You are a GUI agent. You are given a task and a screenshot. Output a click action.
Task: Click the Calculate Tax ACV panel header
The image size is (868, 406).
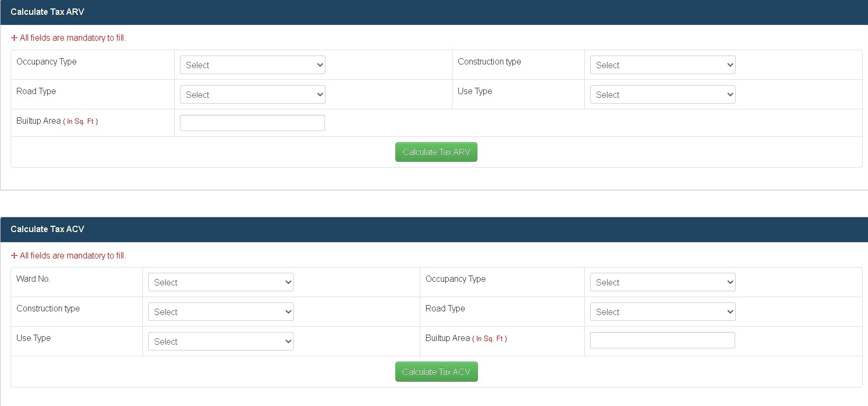pyautogui.click(x=48, y=229)
